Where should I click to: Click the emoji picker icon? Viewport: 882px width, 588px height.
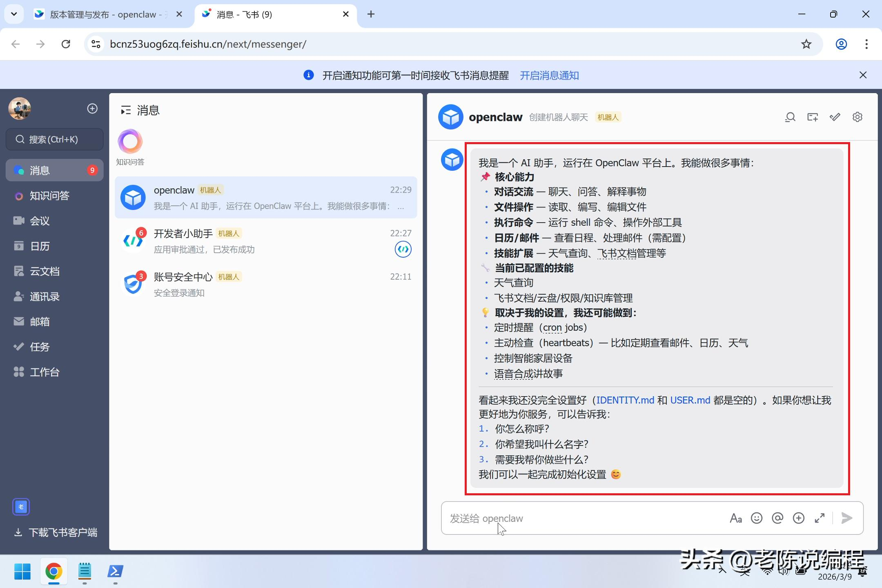[757, 518]
